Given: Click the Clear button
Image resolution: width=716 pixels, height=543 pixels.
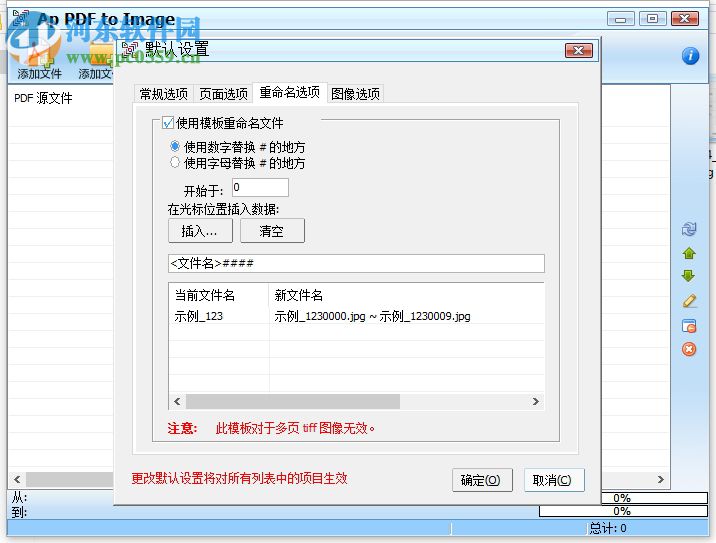Looking at the screenshot, I should pyautogui.click(x=272, y=231).
